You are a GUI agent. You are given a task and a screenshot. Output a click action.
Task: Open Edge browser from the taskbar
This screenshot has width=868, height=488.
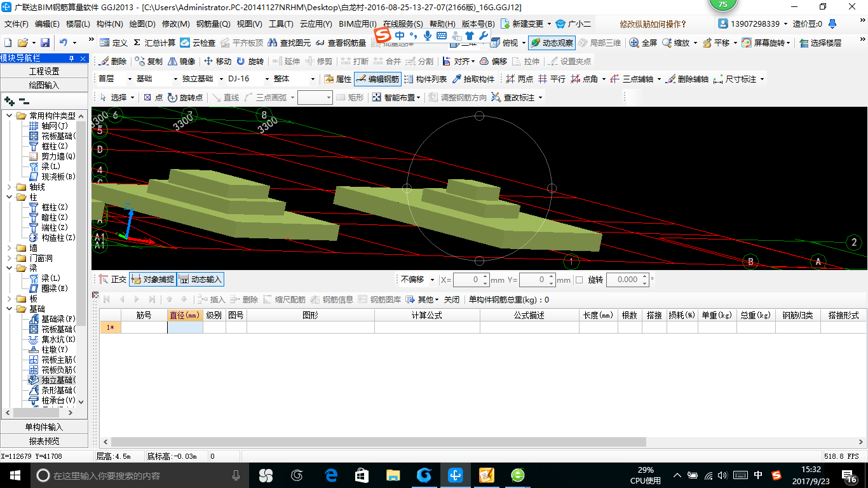[330, 475]
